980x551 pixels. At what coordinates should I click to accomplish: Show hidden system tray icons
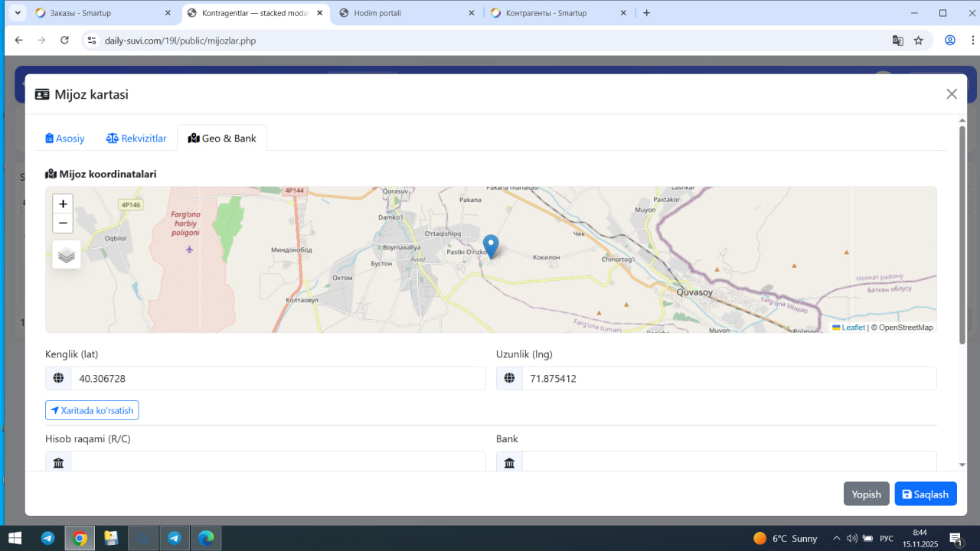click(x=837, y=538)
